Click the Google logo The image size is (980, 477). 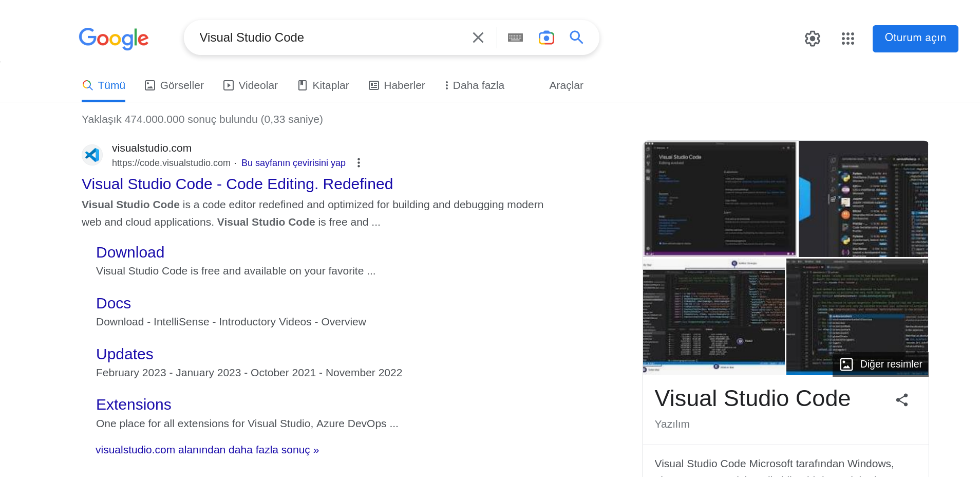(x=114, y=39)
